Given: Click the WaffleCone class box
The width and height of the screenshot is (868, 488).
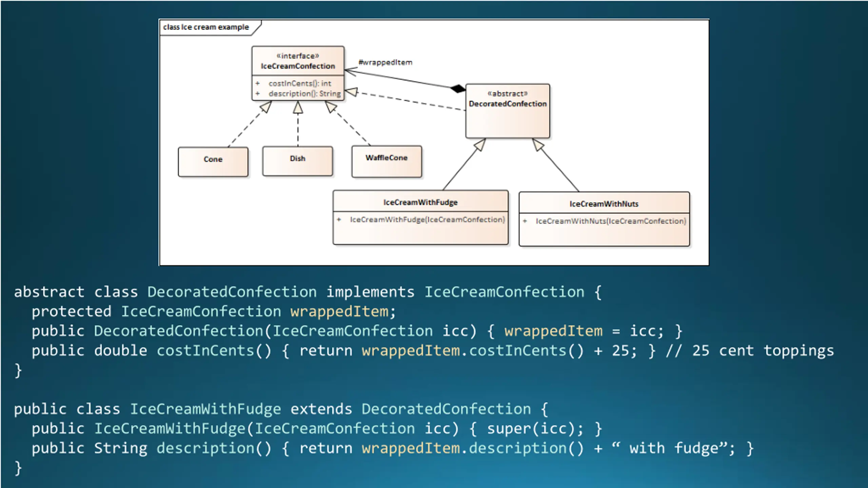Looking at the screenshot, I should [x=387, y=161].
